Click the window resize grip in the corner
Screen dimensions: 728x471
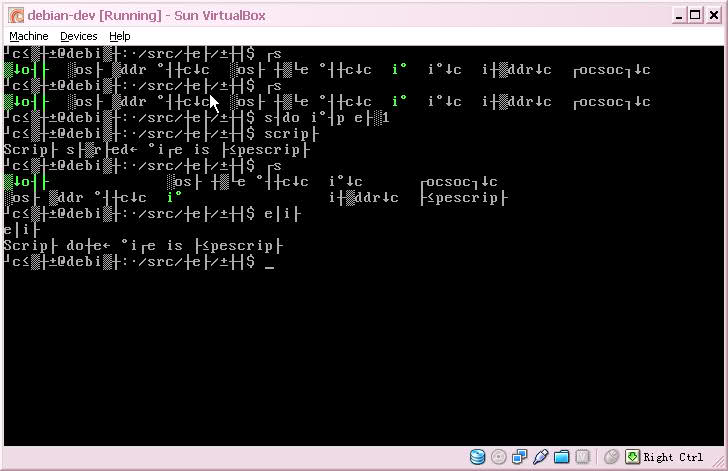[x=719, y=462]
